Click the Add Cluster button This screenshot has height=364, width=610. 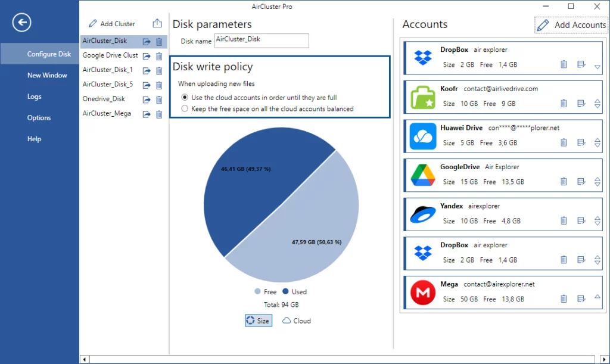point(112,24)
